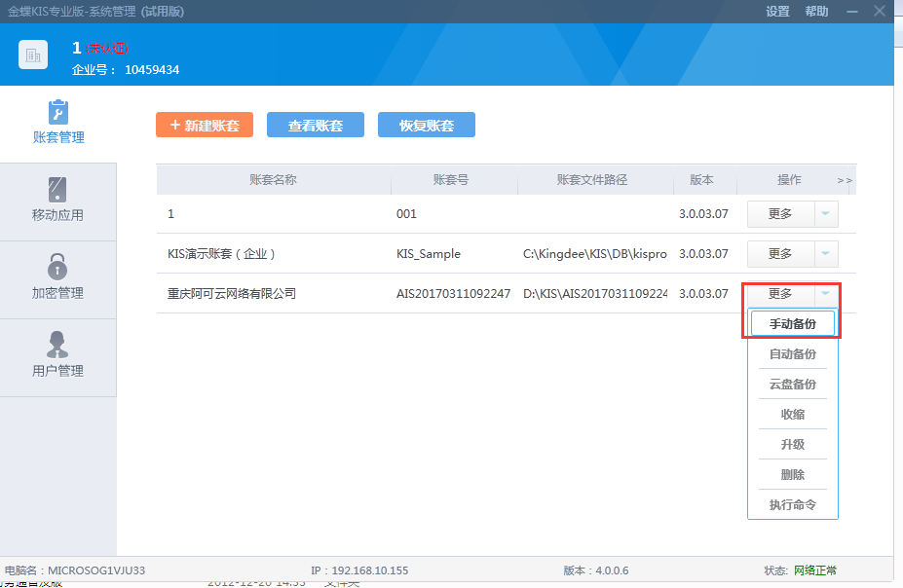The height and width of the screenshot is (588, 903).
Task: Select 收缩 menu option
Action: [x=792, y=415]
